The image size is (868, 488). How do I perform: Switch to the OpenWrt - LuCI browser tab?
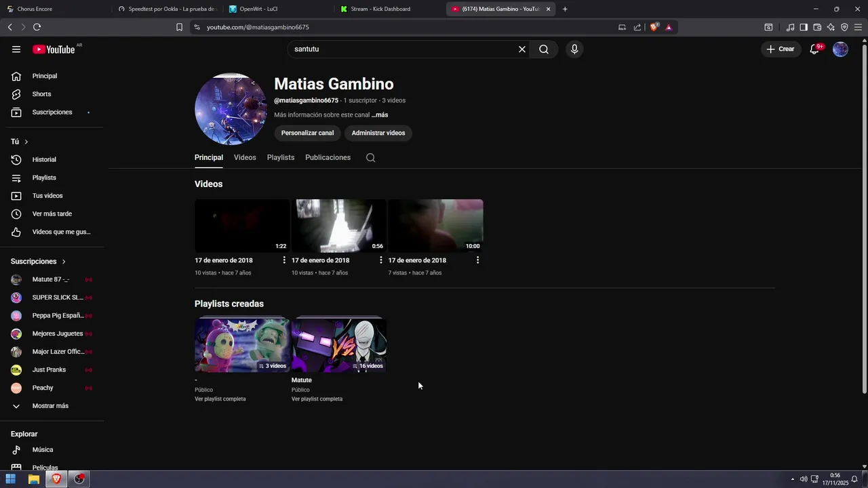(x=277, y=9)
